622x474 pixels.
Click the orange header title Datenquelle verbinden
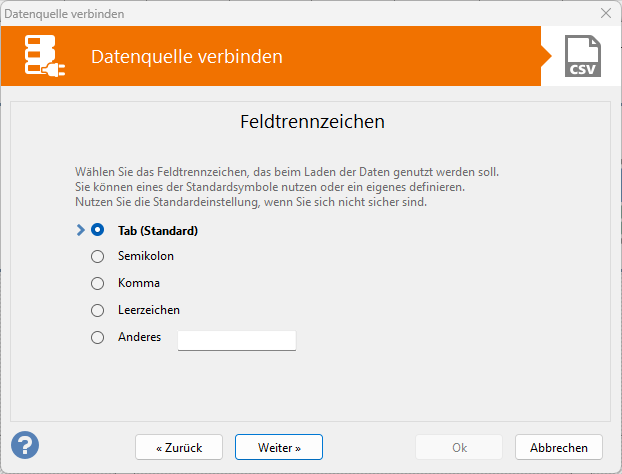(187, 57)
